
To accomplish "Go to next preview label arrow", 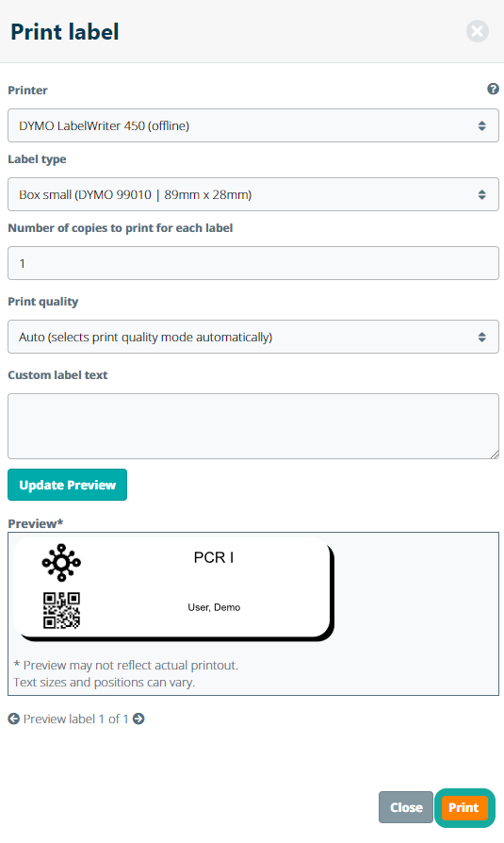I will (x=138, y=719).
